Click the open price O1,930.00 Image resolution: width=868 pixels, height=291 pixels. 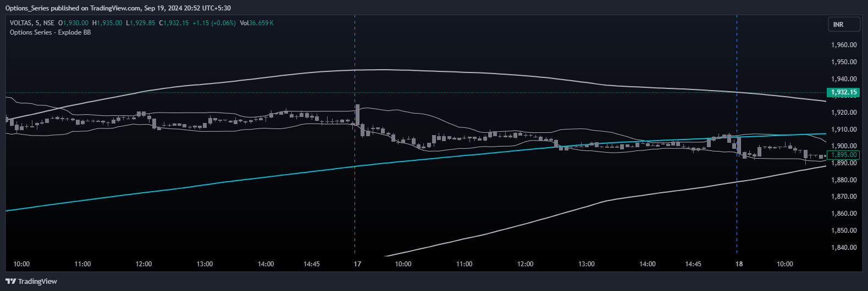click(73, 23)
